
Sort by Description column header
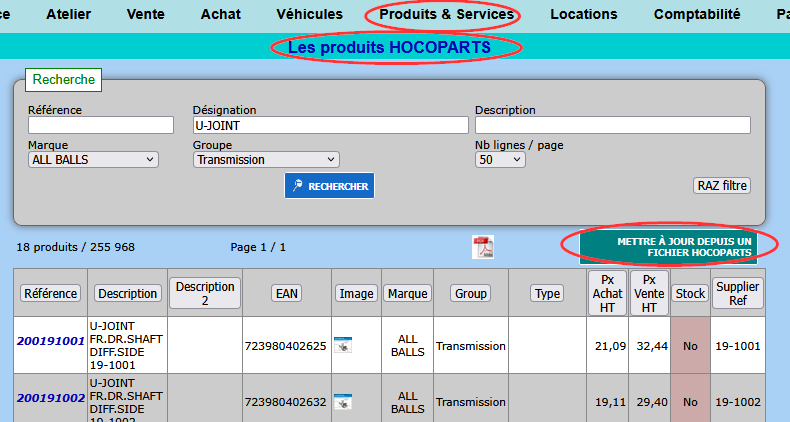pyautogui.click(x=127, y=293)
